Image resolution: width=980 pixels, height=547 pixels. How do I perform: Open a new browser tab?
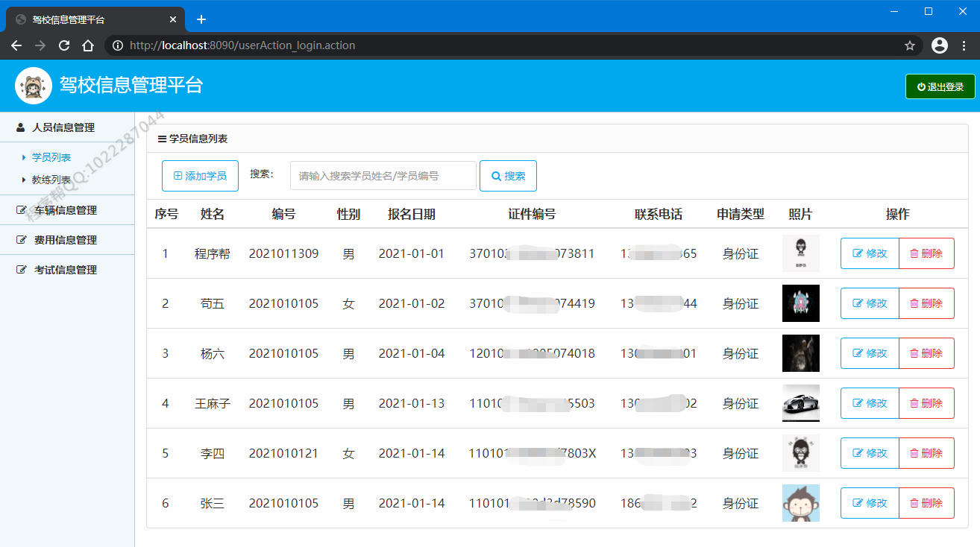(x=201, y=19)
